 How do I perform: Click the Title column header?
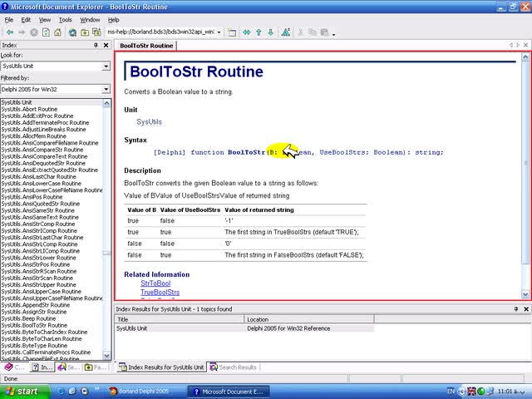coord(180,319)
